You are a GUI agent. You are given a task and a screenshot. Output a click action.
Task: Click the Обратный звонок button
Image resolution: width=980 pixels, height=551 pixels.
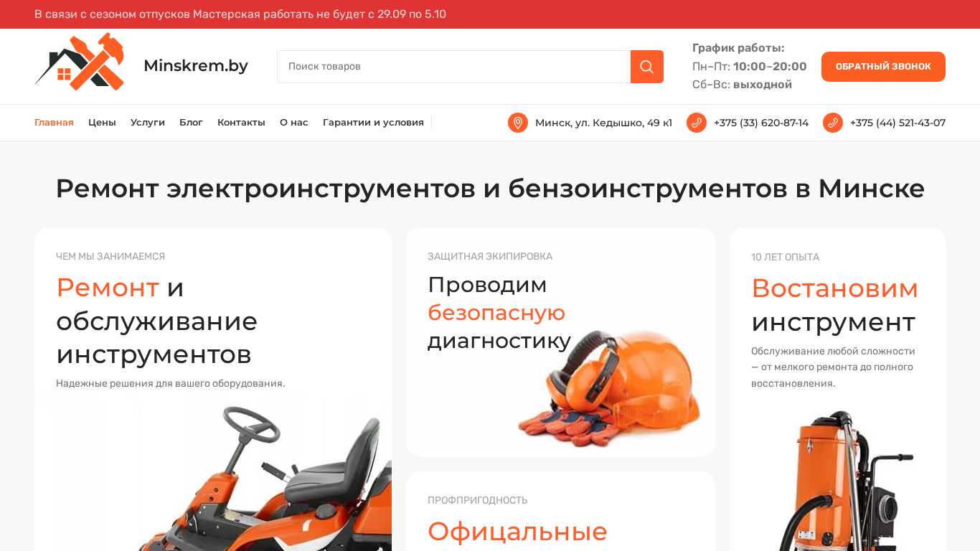coord(883,67)
